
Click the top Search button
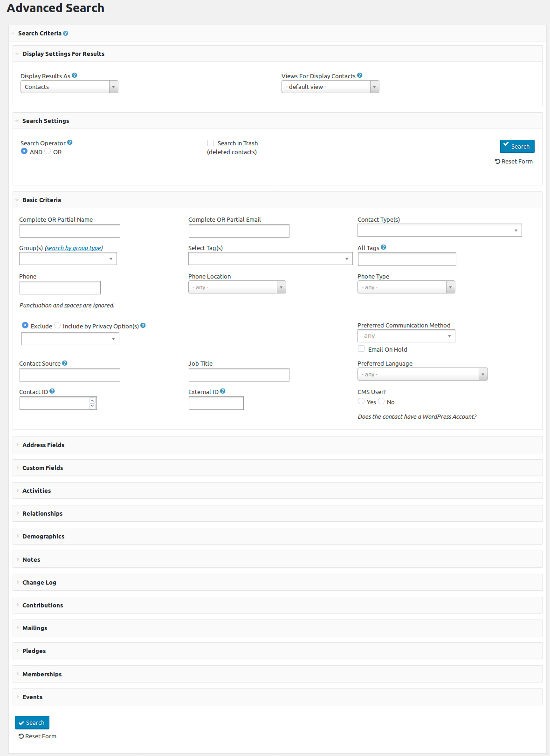coord(517,146)
